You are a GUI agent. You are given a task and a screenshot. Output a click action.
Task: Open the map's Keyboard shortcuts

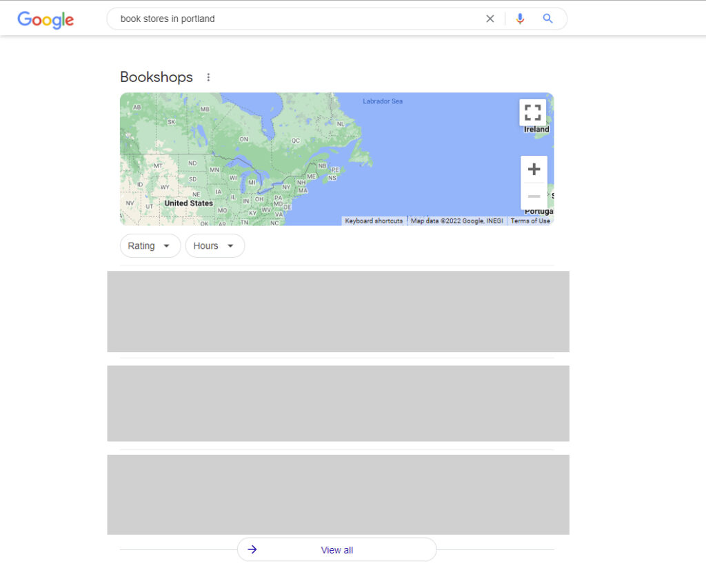pos(374,221)
